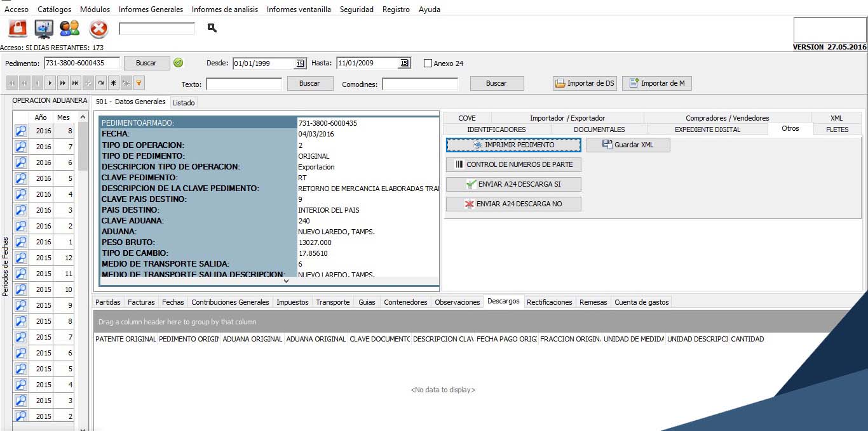The height and width of the screenshot is (431, 868).
Task: Switch to the Contenedores tab
Action: coord(405,302)
